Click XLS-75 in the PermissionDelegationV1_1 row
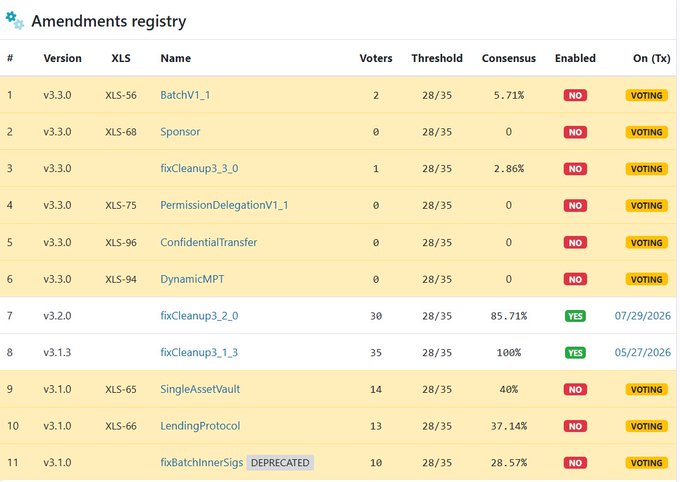 tap(121, 205)
